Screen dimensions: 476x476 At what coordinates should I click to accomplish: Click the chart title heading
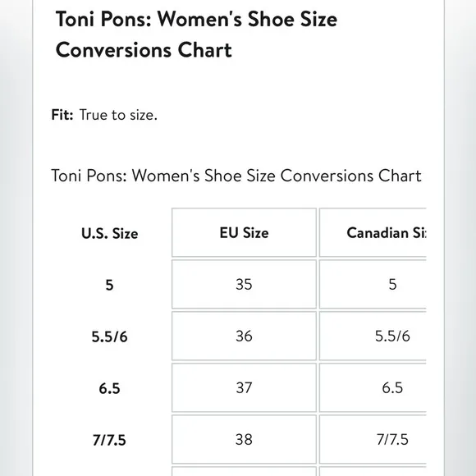click(x=196, y=34)
